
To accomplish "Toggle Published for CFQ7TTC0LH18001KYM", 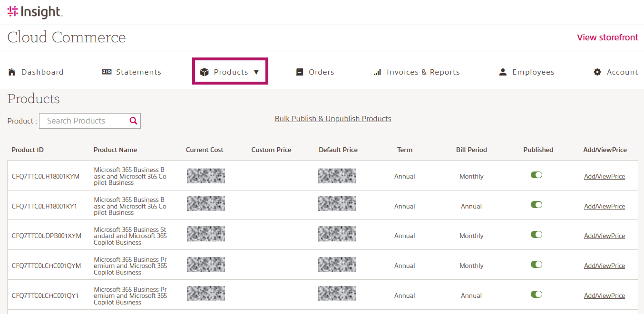I will [536, 175].
